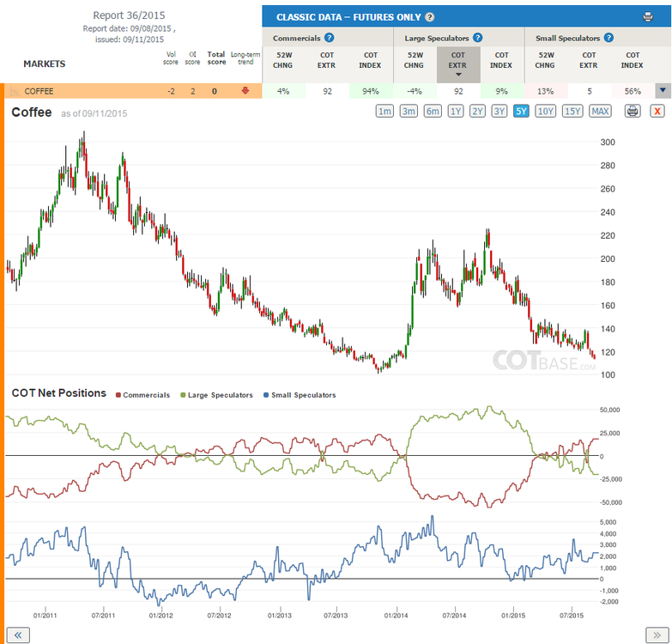Go to next page with double-right arrow
This screenshot has height=644, width=672.
coord(657,635)
